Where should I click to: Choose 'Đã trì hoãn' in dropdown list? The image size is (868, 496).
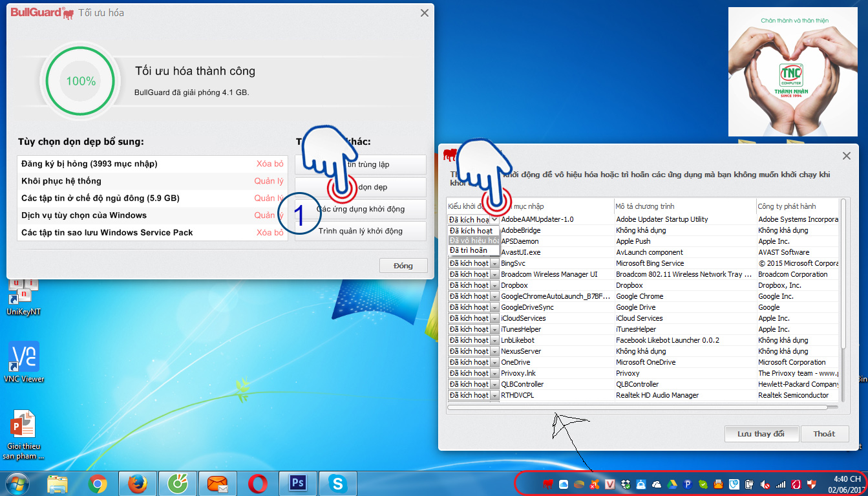tap(473, 250)
